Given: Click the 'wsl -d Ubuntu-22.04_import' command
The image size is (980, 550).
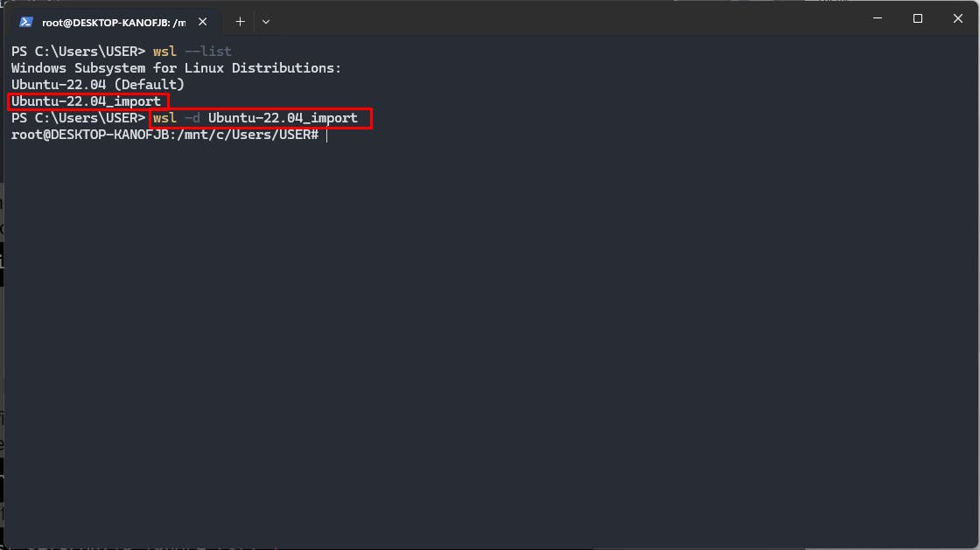Looking at the screenshot, I should [x=255, y=118].
